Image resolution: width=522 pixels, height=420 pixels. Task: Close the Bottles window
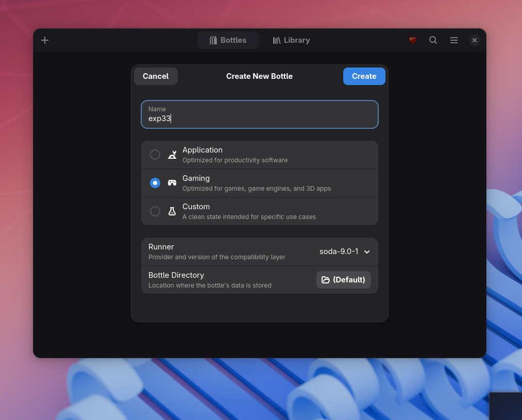tap(475, 40)
